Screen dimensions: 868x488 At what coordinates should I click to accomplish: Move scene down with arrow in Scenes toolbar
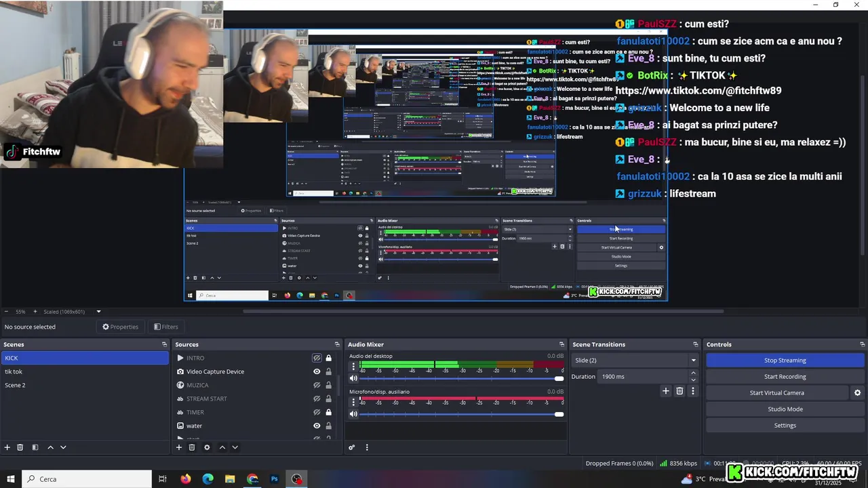tap(63, 447)
